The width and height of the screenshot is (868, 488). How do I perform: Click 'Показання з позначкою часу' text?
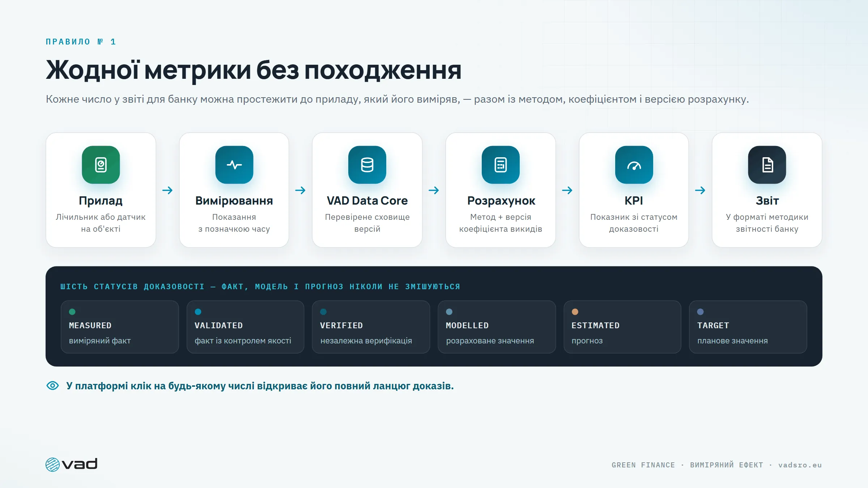(234, 223)
